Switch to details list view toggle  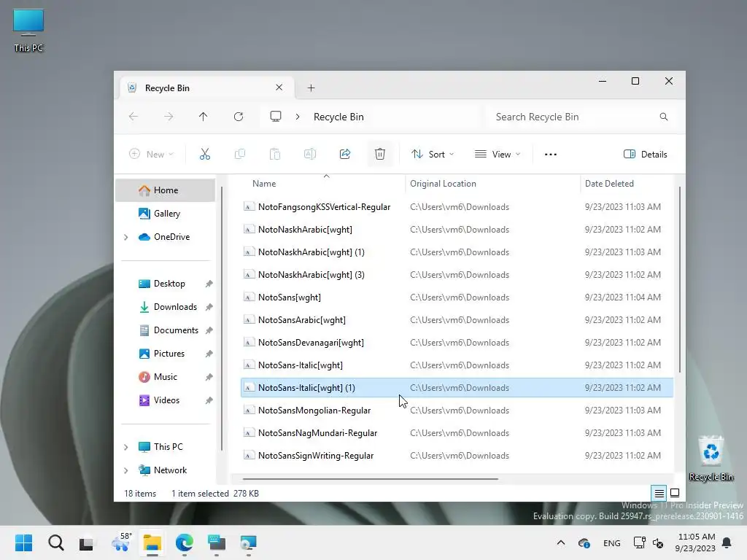click(659, 494)
